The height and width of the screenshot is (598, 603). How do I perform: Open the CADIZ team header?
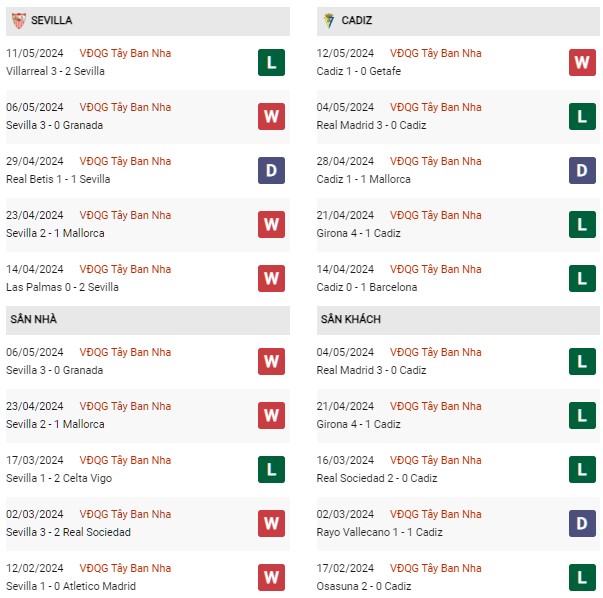tap(458, 21)
